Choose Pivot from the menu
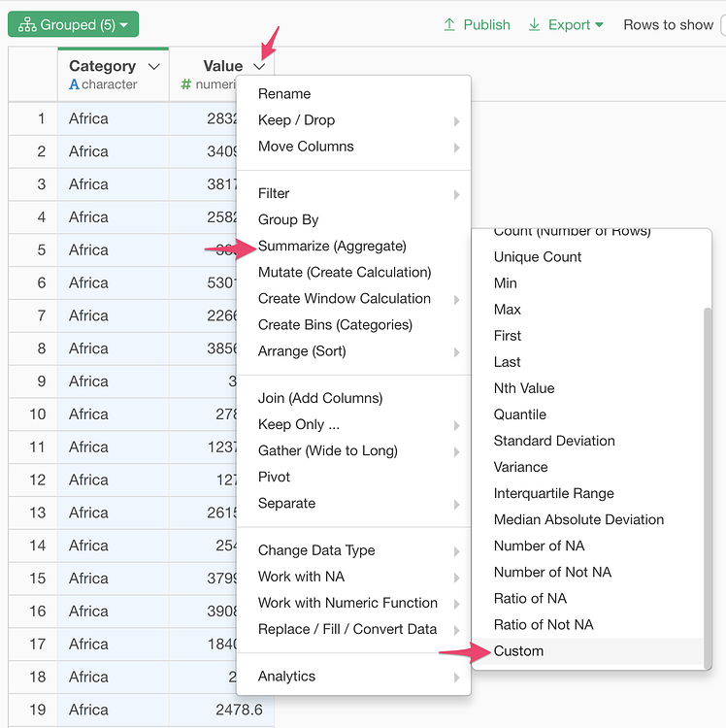The image size is (726, 728). pos(353,478)
